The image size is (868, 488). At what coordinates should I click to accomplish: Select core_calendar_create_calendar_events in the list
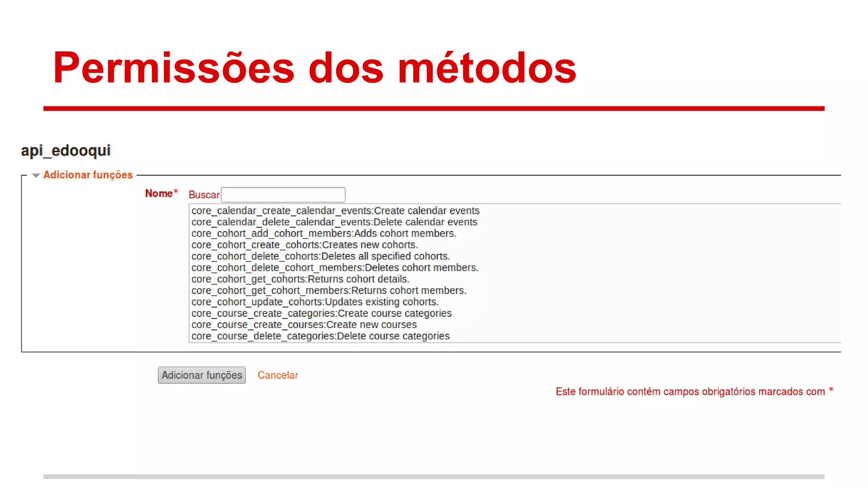[x=515, y=211]
